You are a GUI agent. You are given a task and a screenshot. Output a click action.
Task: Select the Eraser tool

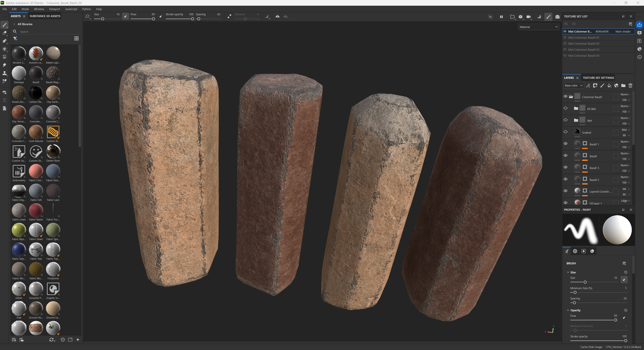tap(5, 33)
